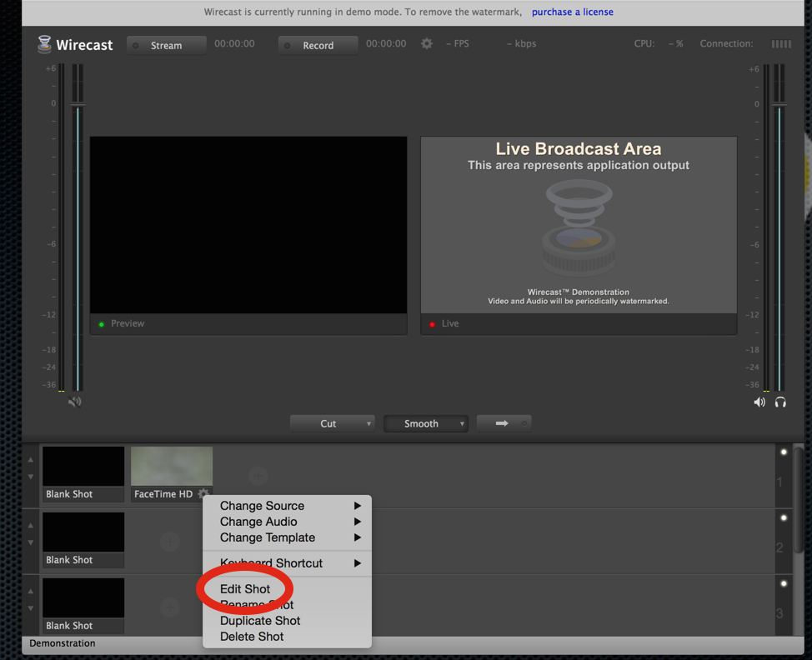Move layer 2 up arrow

31,525
